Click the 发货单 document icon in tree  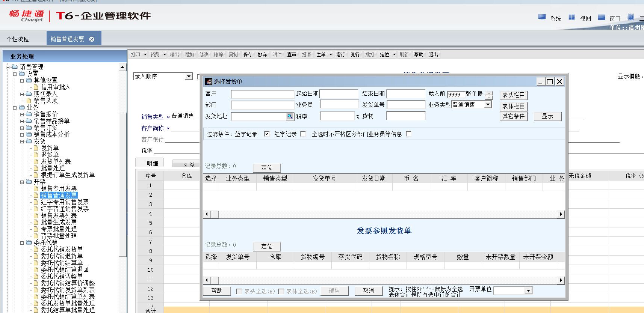[36, 148]
